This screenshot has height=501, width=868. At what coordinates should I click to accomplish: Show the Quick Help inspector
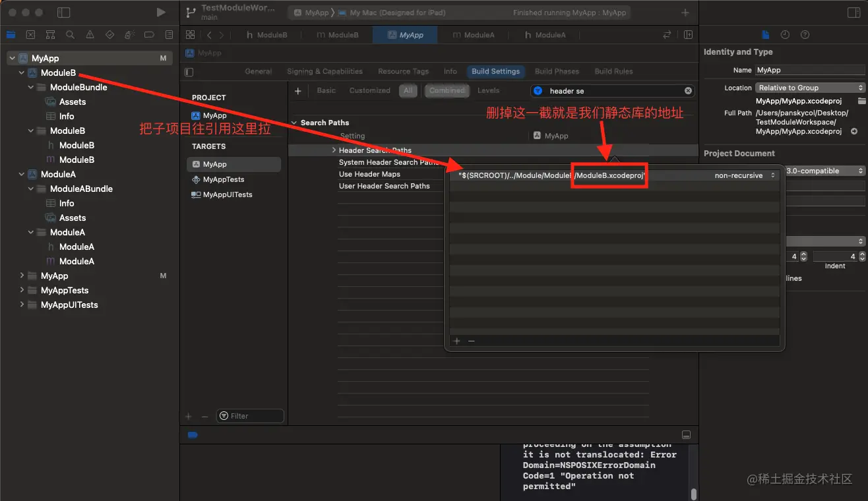[x=805, y=35]
